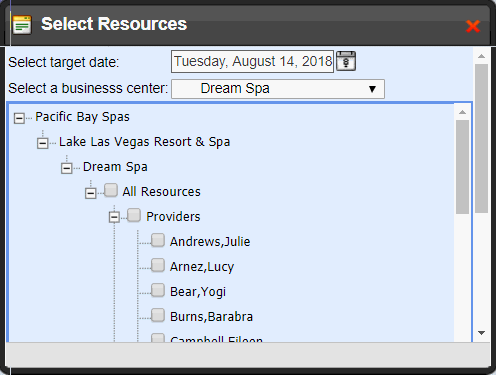The height and width of the screenshot is (375, 496).
Task: Collapse the Pacific Bay Spas node
Action: (19, 118)
